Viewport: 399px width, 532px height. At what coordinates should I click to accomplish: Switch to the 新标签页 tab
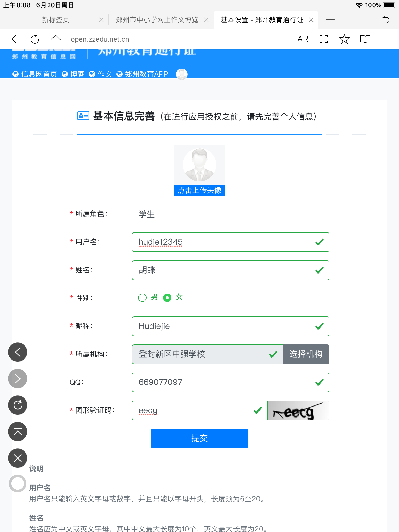[56, 20]
